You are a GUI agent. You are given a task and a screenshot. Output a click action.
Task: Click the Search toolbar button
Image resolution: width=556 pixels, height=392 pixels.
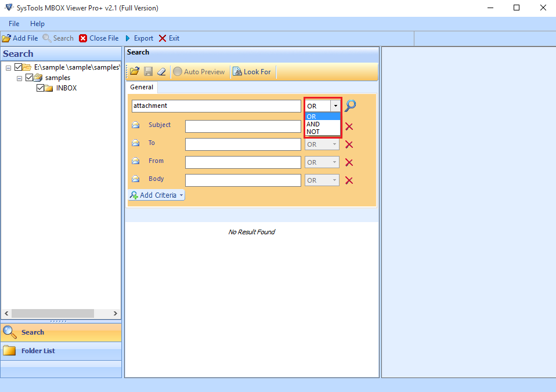point(58,38)
